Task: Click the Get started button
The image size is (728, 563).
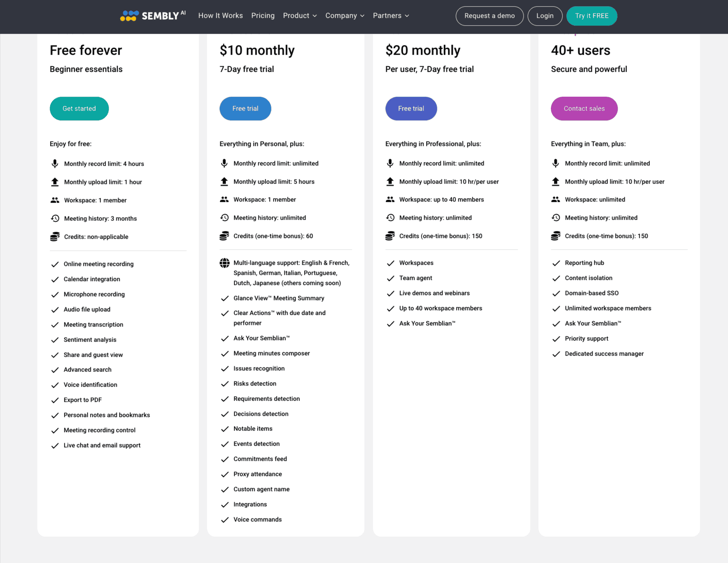Action: [x=79, y=109]
